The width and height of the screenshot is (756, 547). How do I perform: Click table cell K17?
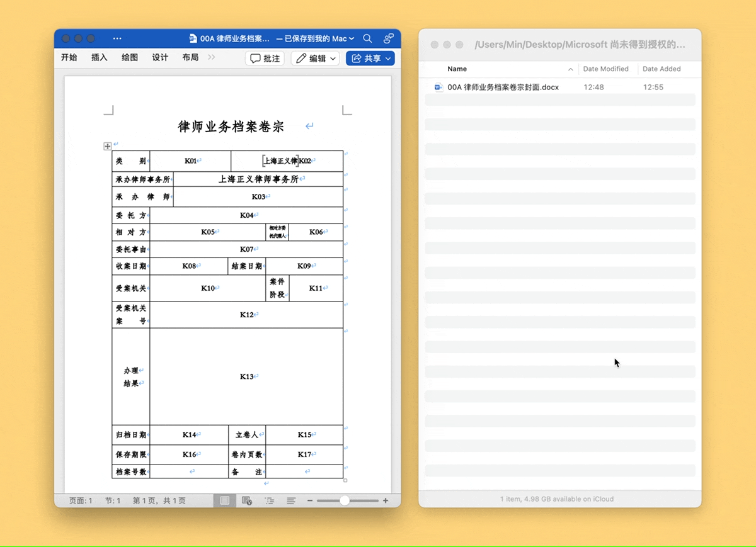click(304, 454)
